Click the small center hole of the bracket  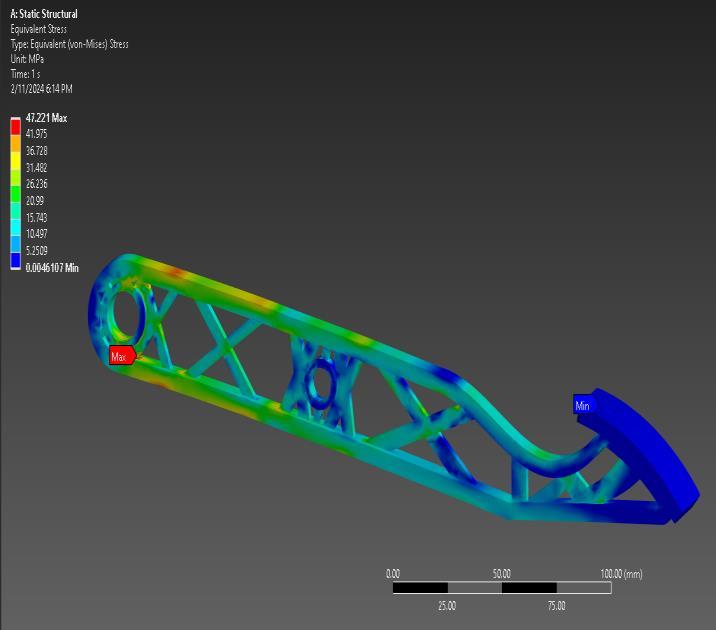321,384
